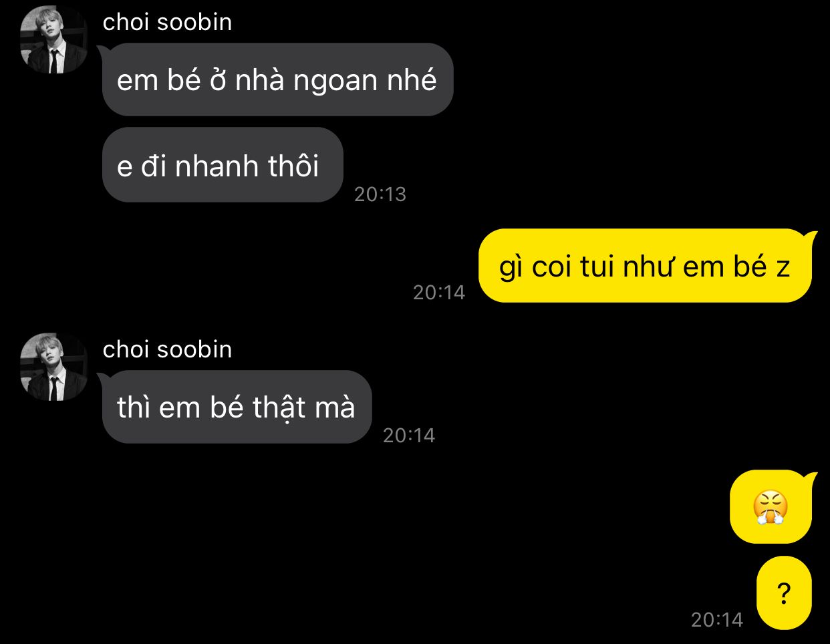Click the 20:14 timestamp after 'thì em bé thật mà'
This screenshot has width=830, height=644.
point(409,435)
